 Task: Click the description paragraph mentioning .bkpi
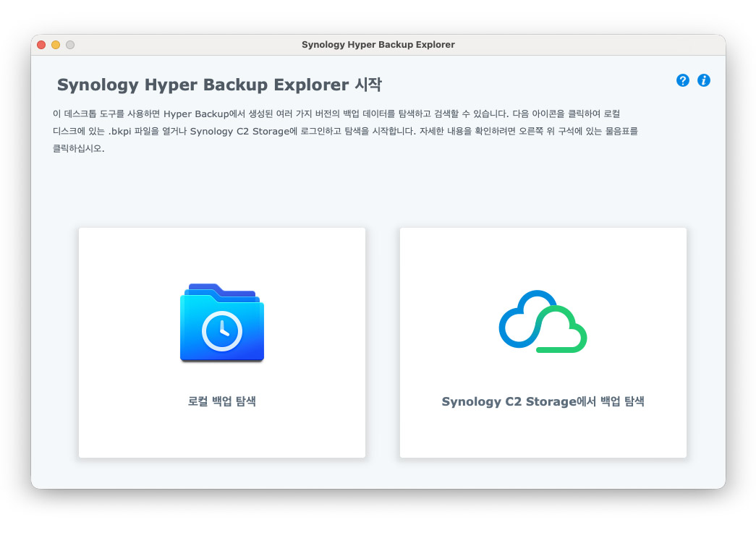(x=345, y=131)
